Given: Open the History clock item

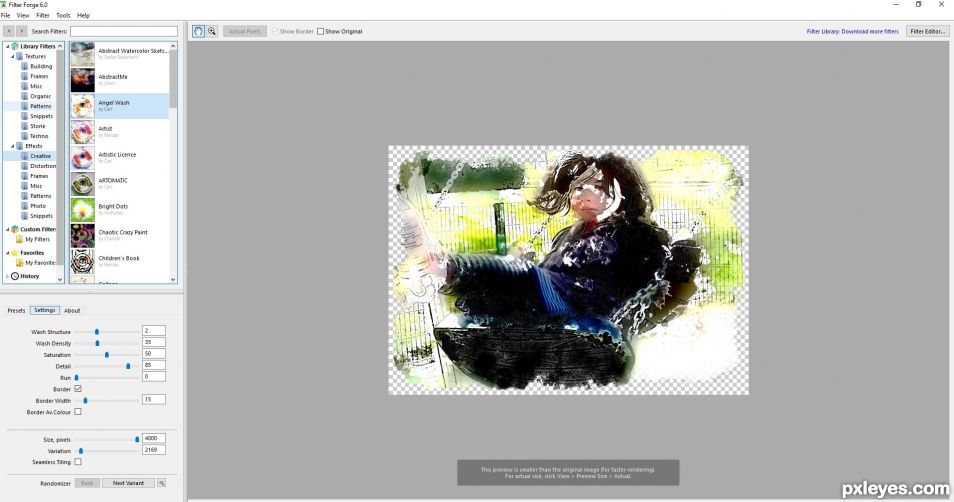Looking at the screenshot, I should (25, 276).
